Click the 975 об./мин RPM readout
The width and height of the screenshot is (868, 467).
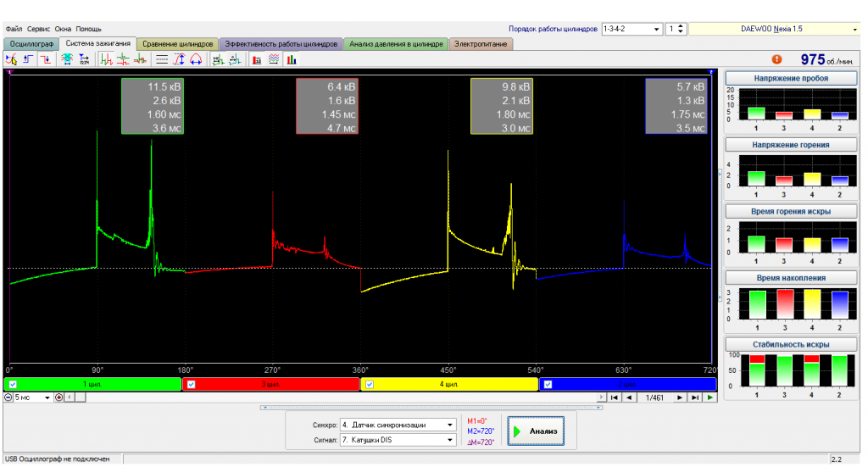tap(826, 59)
